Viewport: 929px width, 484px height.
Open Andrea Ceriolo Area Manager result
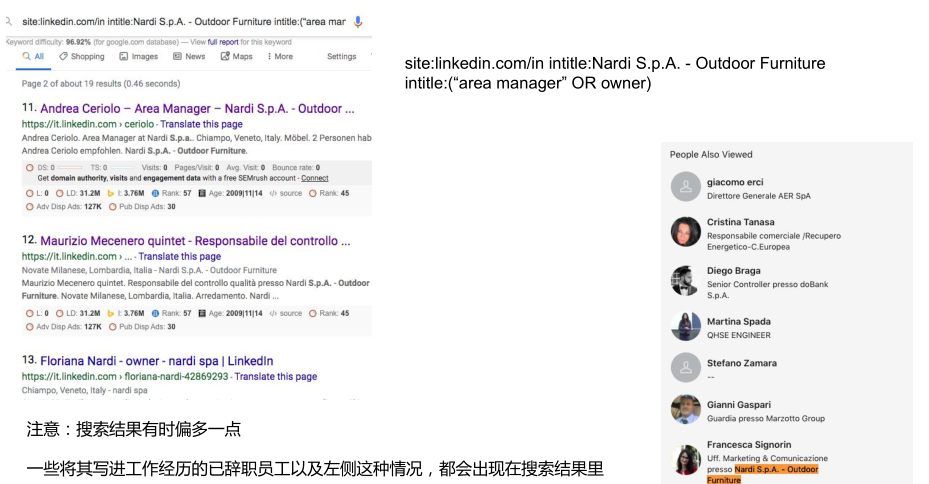[x=197, y=108]
